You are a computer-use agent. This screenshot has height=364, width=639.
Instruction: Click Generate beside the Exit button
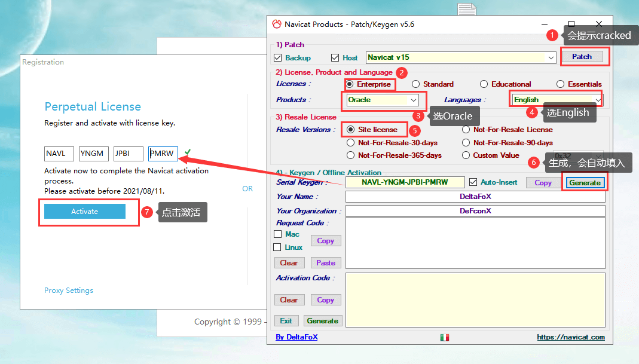click(322, 321)
